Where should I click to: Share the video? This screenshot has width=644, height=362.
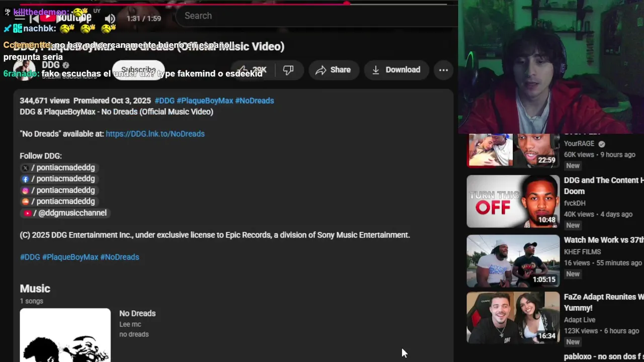click(333, 70)
